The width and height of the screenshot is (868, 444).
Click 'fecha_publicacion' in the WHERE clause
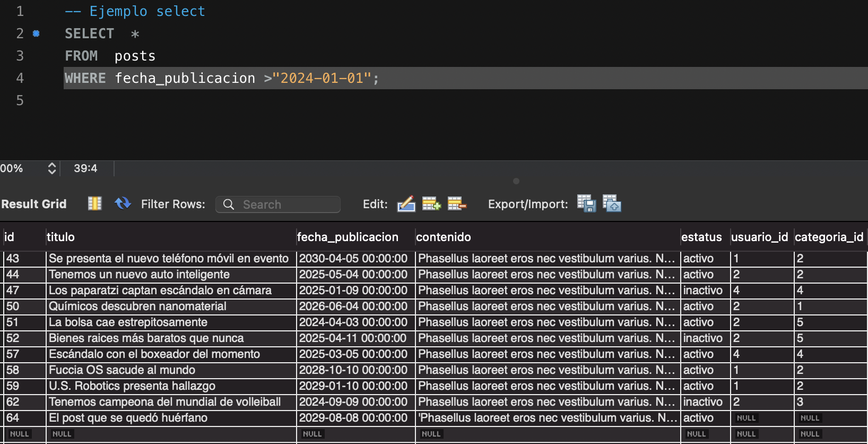(x=185, y=78)
